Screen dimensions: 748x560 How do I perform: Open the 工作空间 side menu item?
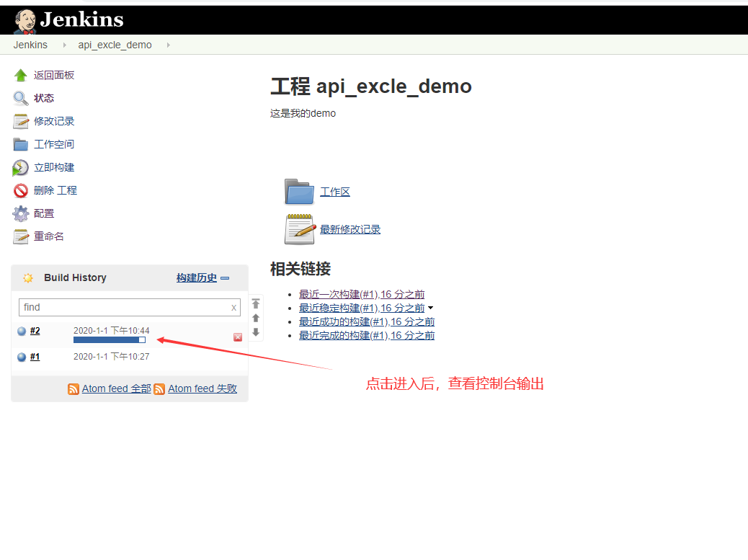pyautogui.click(x=54, y=144)
